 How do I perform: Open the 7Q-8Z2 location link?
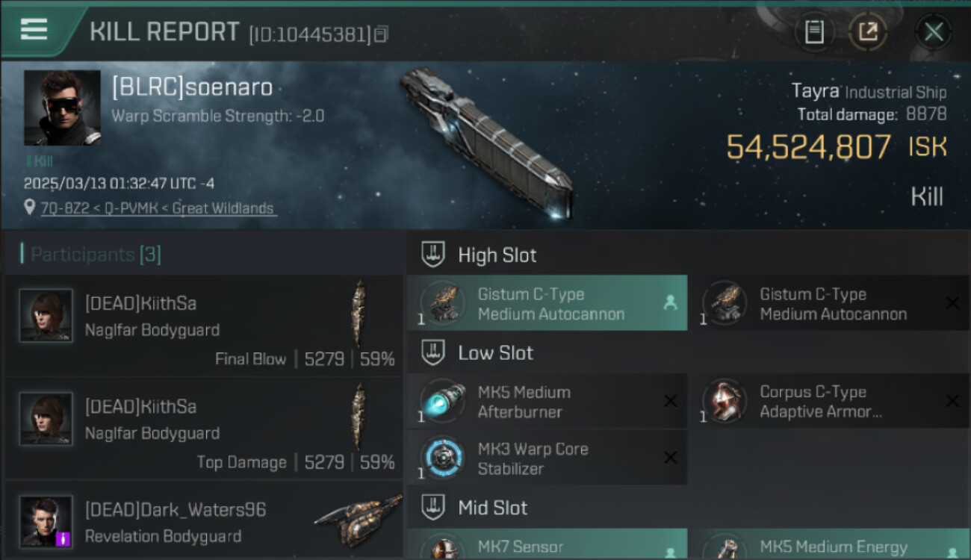(158, 208)
